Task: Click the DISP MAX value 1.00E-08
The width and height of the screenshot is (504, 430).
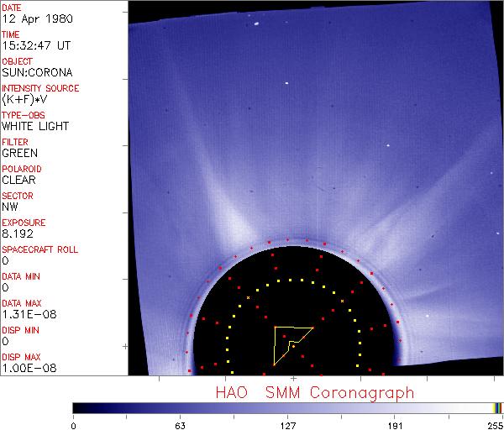Action: tap(29, 368)
